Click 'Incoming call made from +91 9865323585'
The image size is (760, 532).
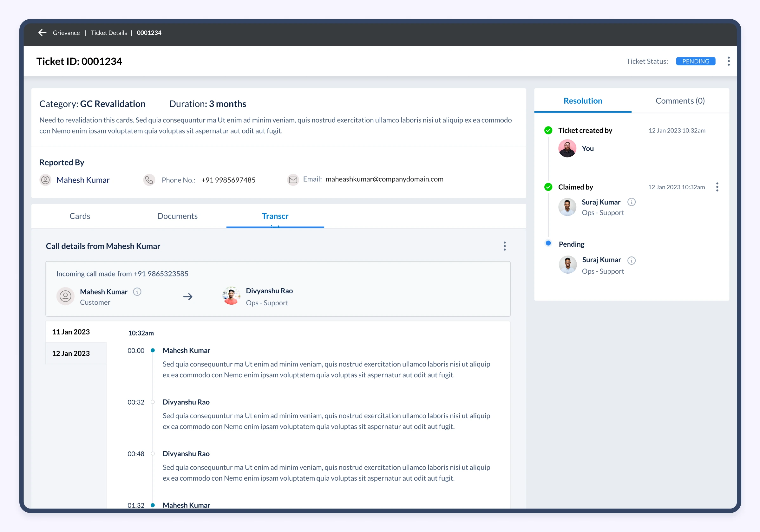[122, 274]
